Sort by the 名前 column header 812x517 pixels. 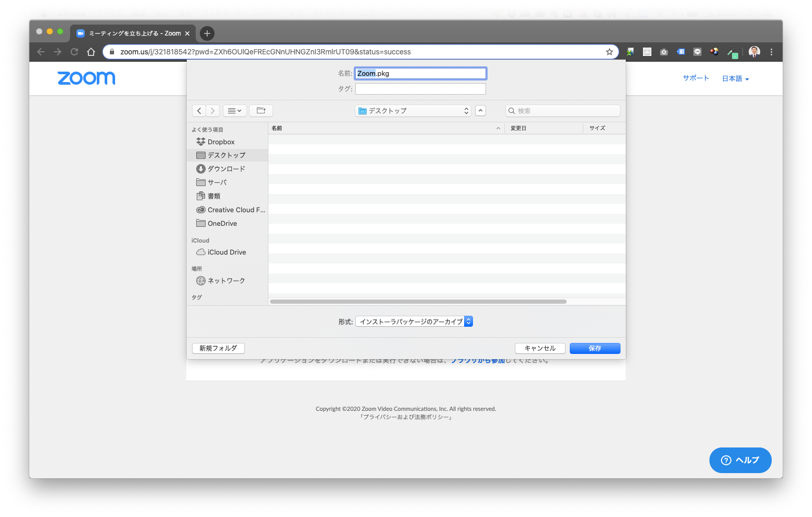point(386,128)
